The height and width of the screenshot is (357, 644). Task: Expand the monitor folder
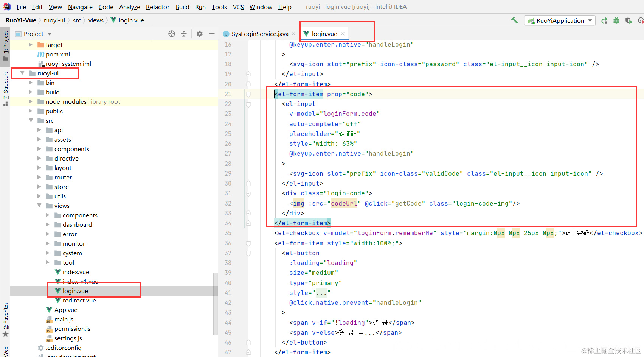pos(48,243)
